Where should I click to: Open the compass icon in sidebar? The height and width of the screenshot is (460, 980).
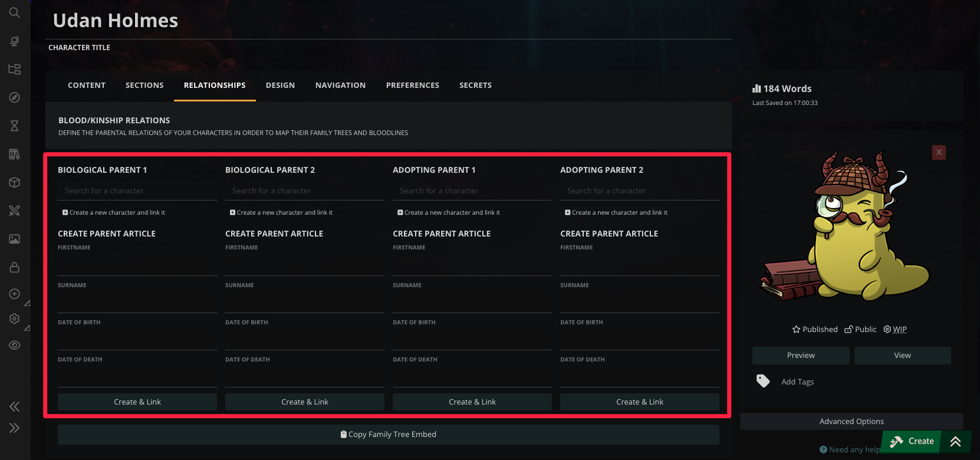15,97
